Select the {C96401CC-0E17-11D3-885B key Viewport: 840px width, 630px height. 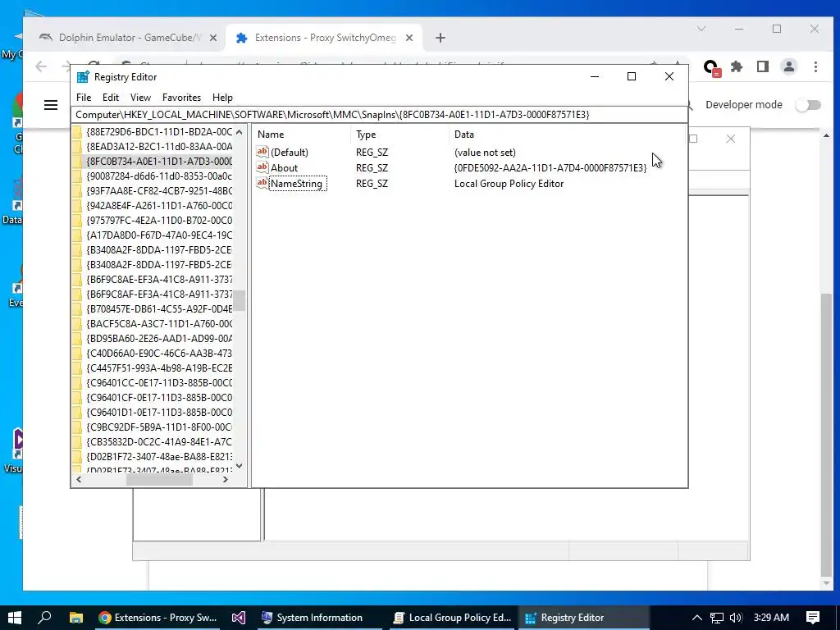[159, 383]
